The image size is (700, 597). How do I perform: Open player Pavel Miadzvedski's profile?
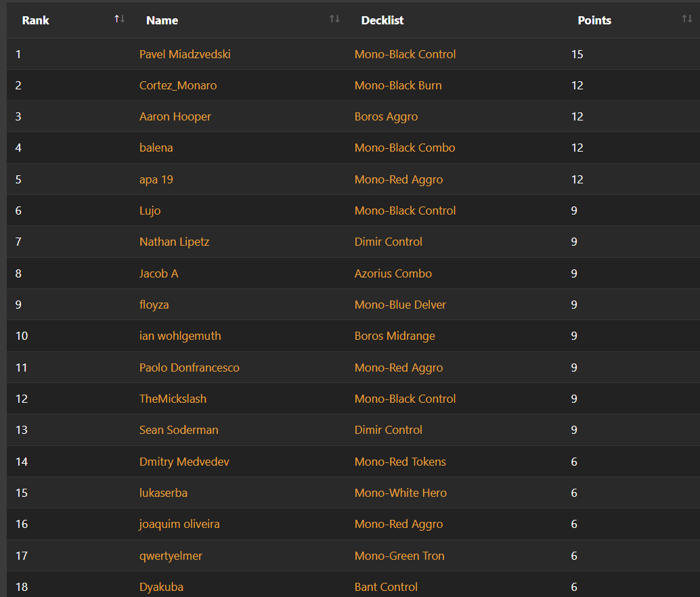point(185,54)
